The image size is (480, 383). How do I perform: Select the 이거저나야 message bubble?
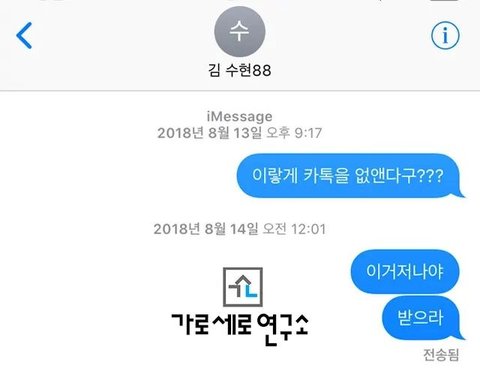[405, 271]
